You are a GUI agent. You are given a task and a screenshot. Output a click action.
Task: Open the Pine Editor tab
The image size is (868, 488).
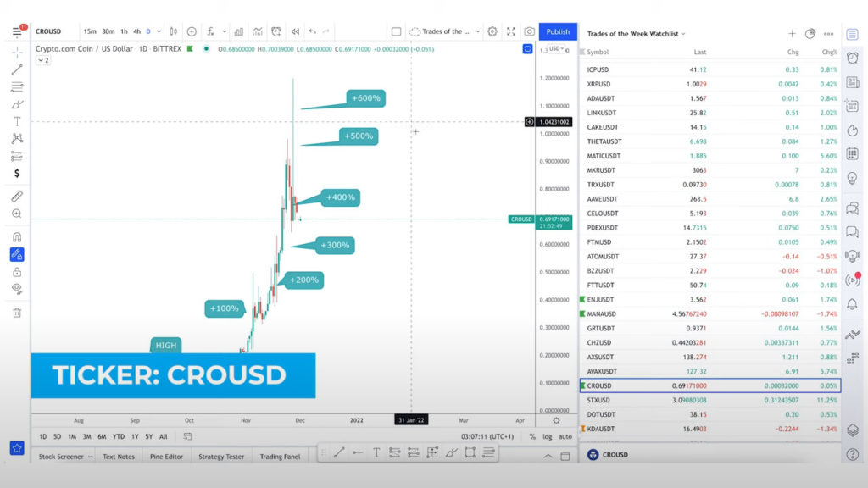[166, 457]
